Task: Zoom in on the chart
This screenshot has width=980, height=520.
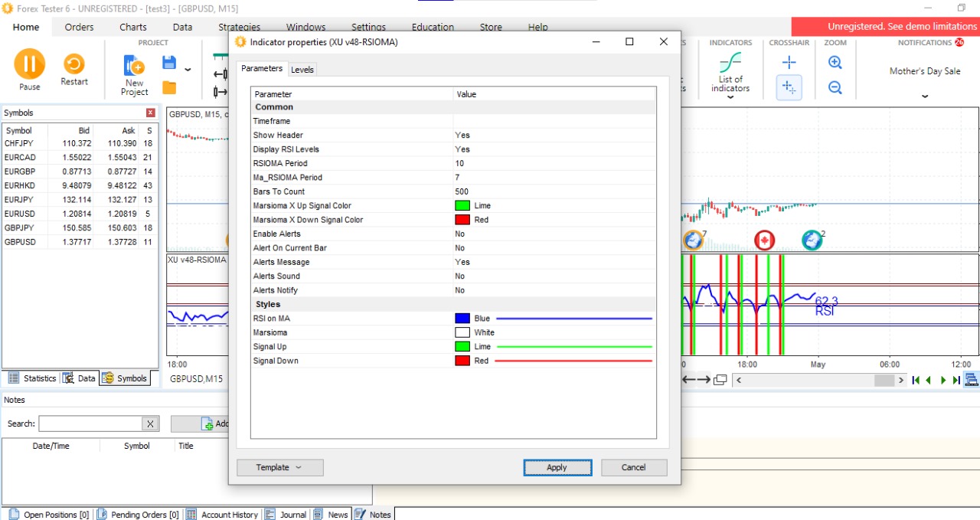Action: coord(835,63)
